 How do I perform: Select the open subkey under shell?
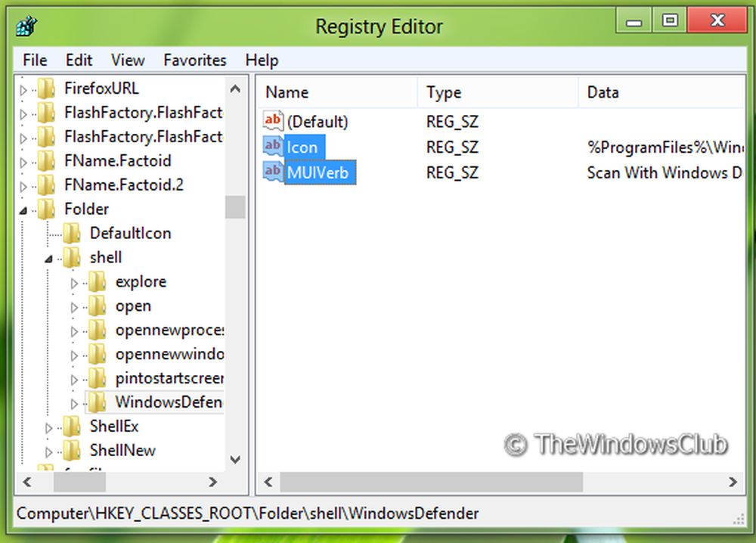[133, 306]
